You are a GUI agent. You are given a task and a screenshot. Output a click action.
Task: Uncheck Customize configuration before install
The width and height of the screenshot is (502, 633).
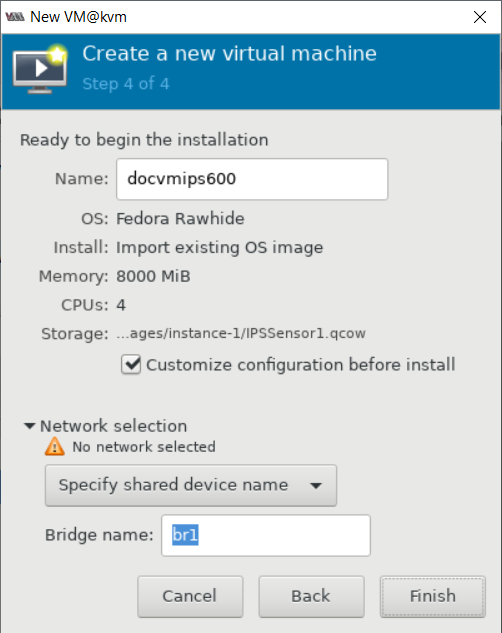[131, 365]
